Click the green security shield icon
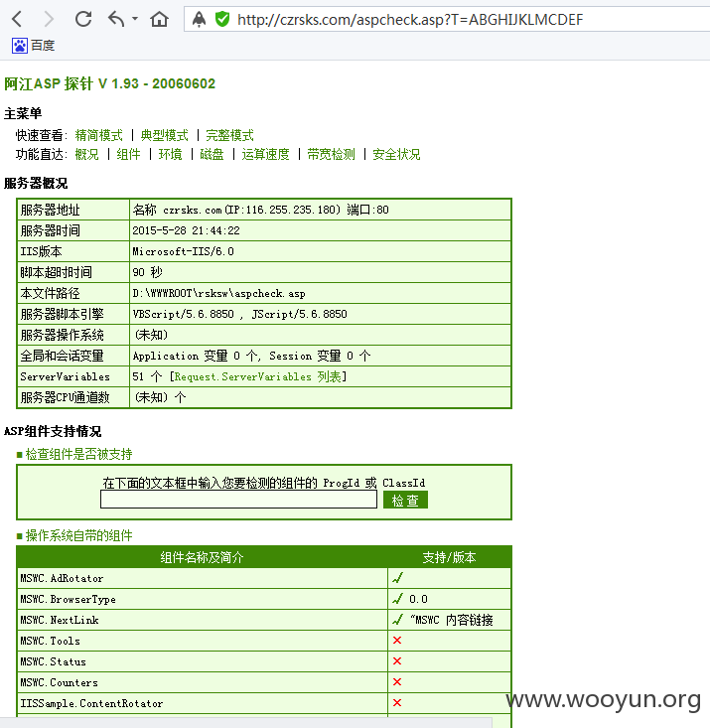This screenshot has width=710, height=728. click(222, 19)
